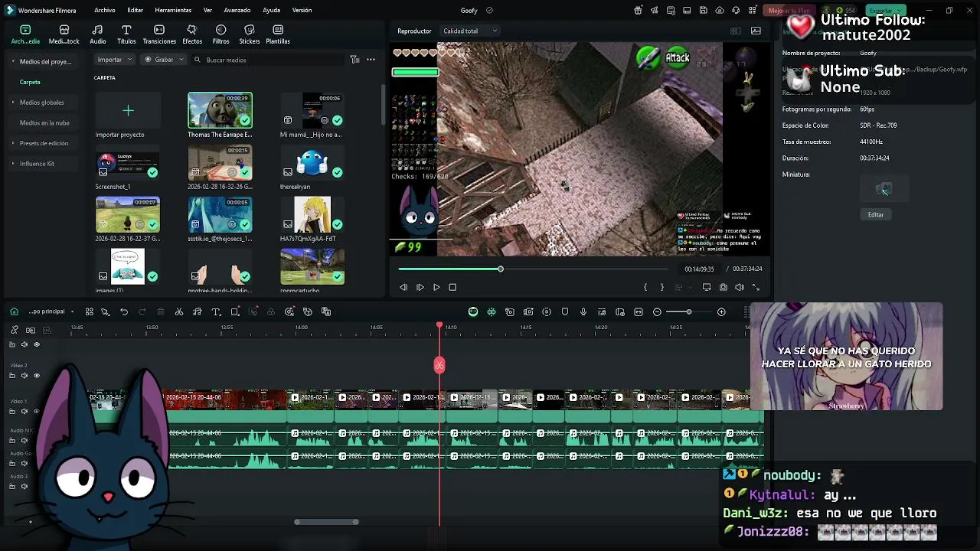This screenshot has width=980, height=551.
Task: Click the Importar proyecto plus tile
Action: point(128,112)
